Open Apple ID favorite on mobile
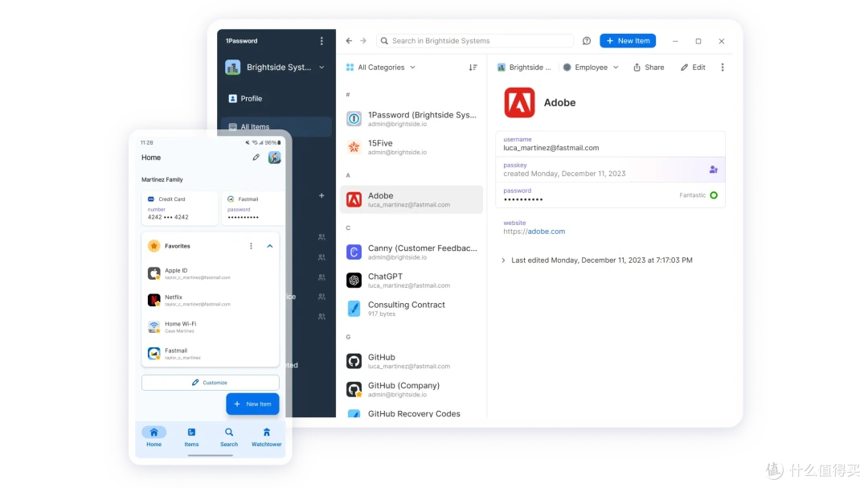Image resolution: width=868 pixels, height=488 pixels. [211, 273]
